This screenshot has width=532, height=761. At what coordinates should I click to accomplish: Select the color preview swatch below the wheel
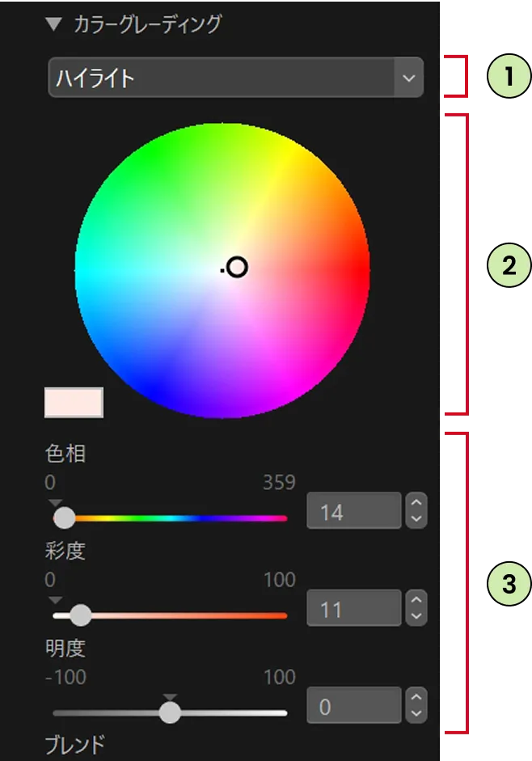[73, 402]
